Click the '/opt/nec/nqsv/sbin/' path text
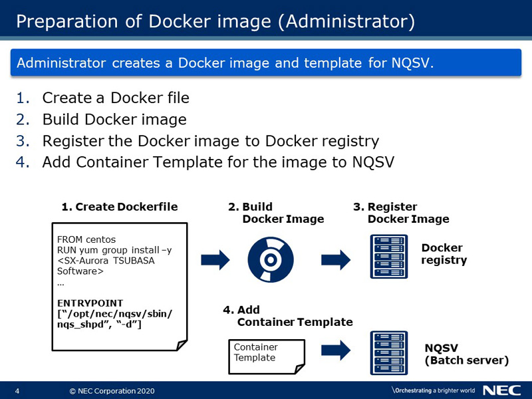The height and width of the screenshot is (399, 532). (x=114, y=314)
